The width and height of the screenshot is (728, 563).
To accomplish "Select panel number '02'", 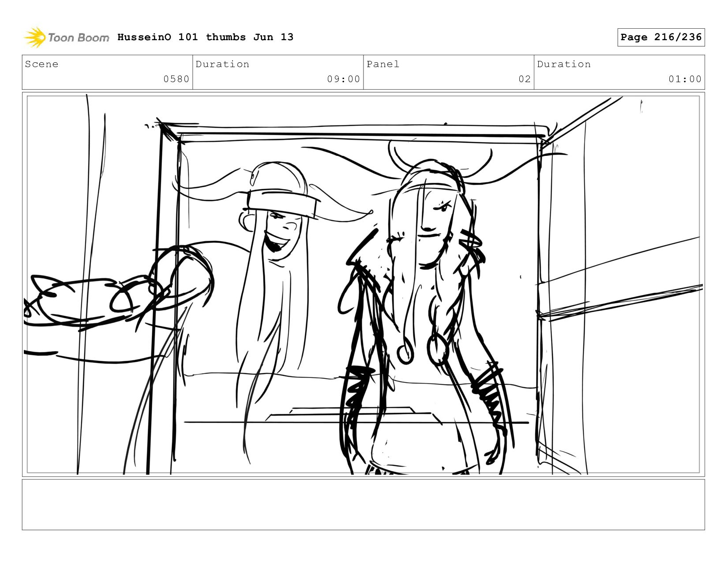I will point(525,79).
